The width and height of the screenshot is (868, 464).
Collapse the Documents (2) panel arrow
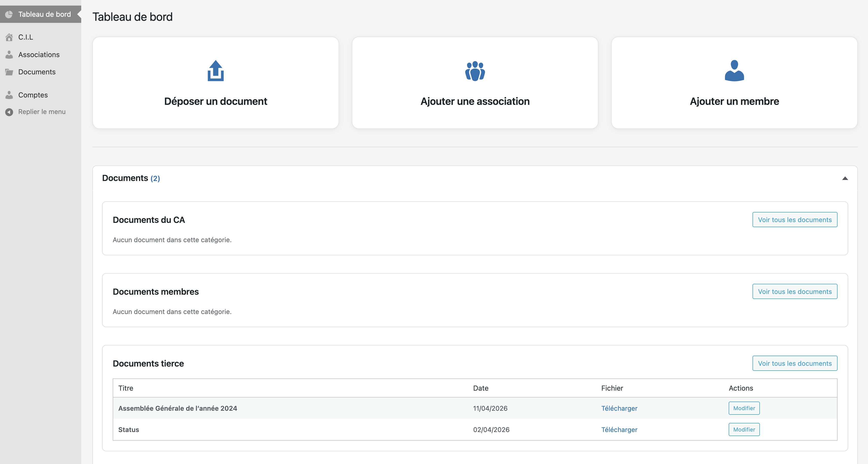pos(845,178)
